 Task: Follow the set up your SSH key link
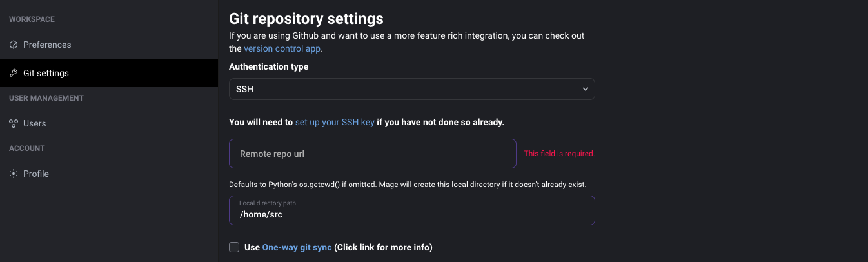335,121
